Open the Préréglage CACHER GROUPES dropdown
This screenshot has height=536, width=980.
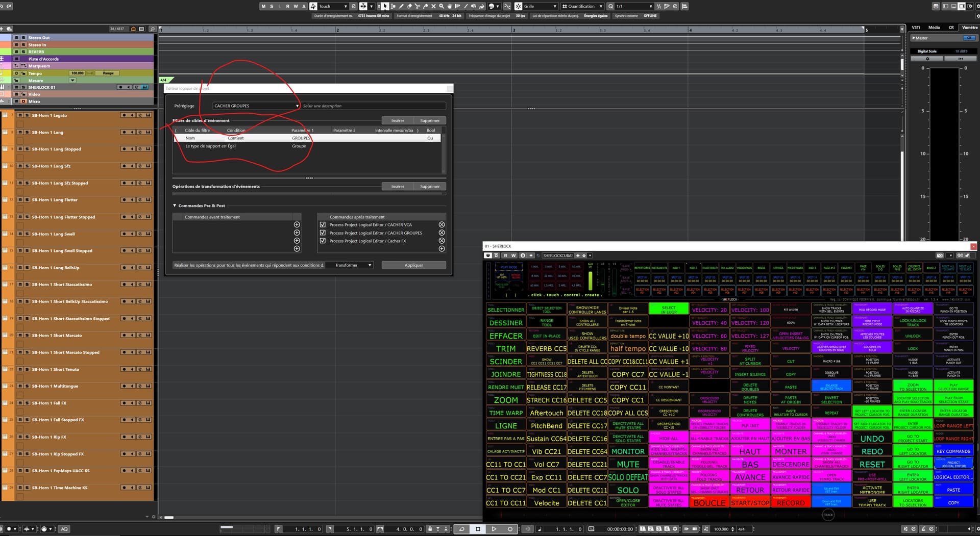[256, 106]
